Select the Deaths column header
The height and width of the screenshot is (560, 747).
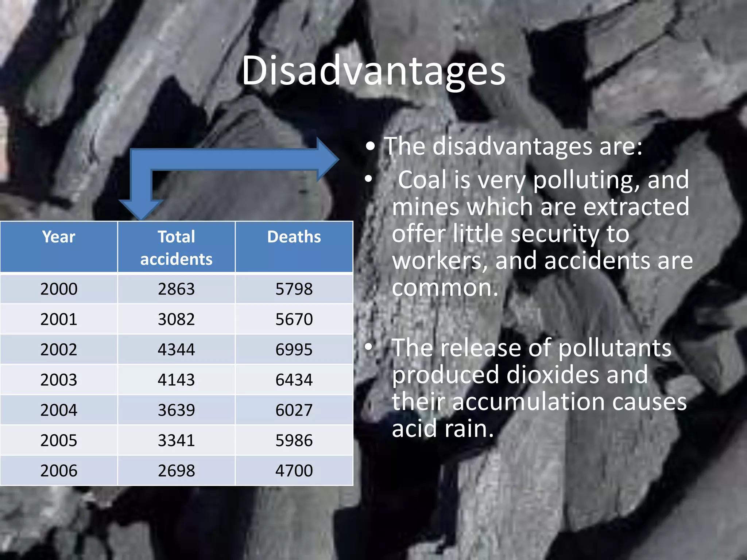click(x=294, y=247)
